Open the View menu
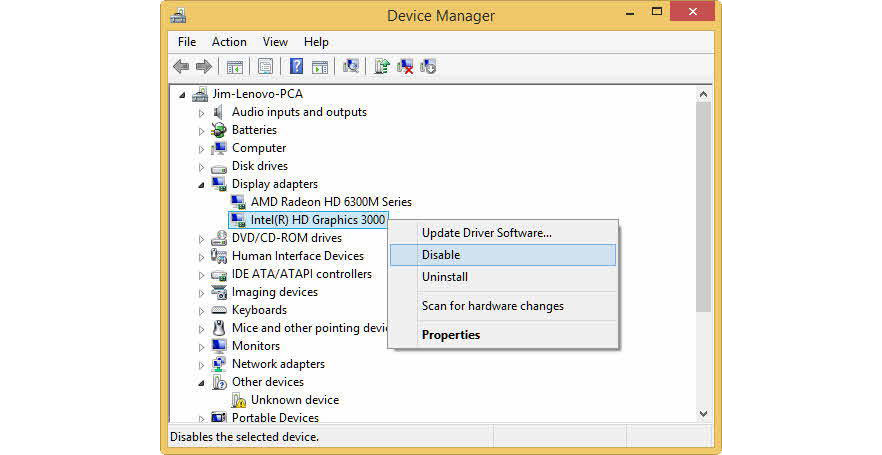 (x=275, y=42)
